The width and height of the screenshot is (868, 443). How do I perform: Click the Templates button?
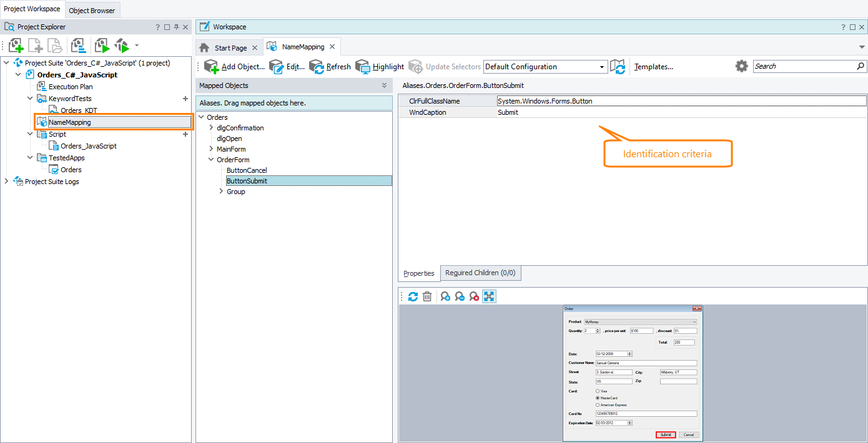point(653,66)
